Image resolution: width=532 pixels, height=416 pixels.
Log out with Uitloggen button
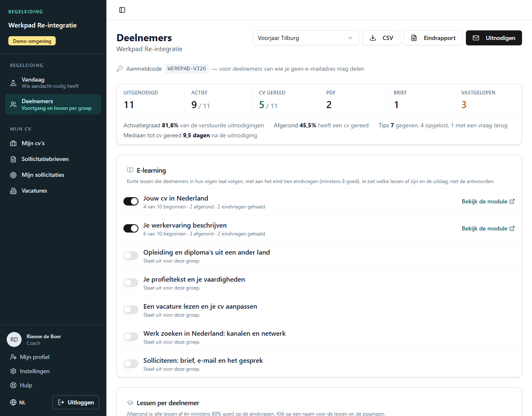coord(76,402)
